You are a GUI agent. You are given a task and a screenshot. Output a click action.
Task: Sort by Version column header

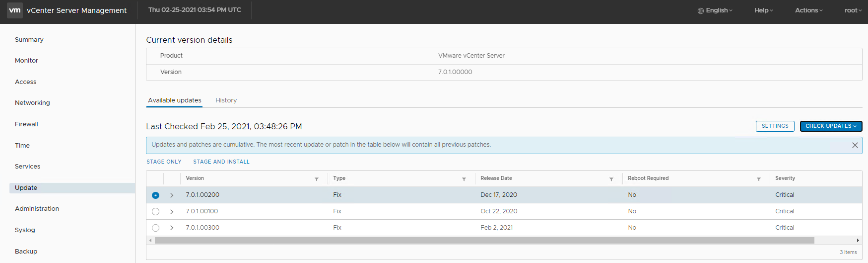pos(195,178)
